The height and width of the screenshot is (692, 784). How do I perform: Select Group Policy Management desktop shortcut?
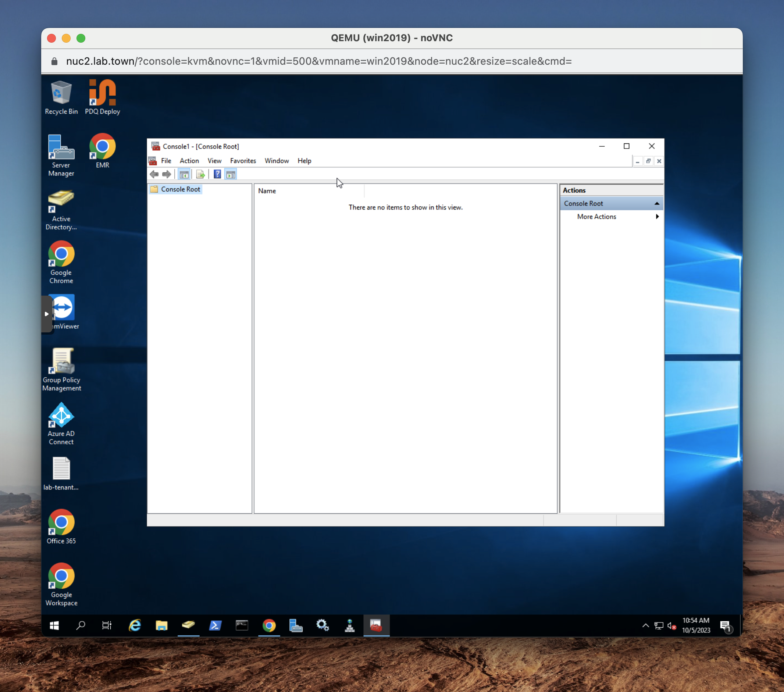click(x=61, y=370)
